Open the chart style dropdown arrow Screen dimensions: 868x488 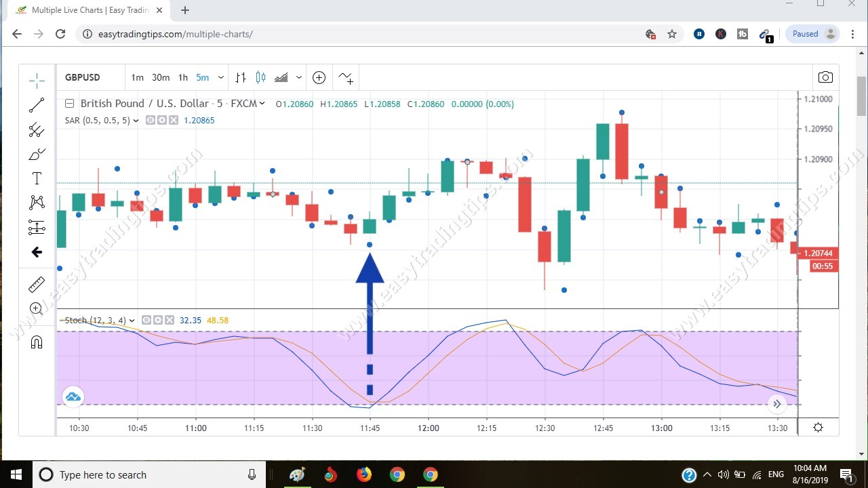click(x=298, y=77)
